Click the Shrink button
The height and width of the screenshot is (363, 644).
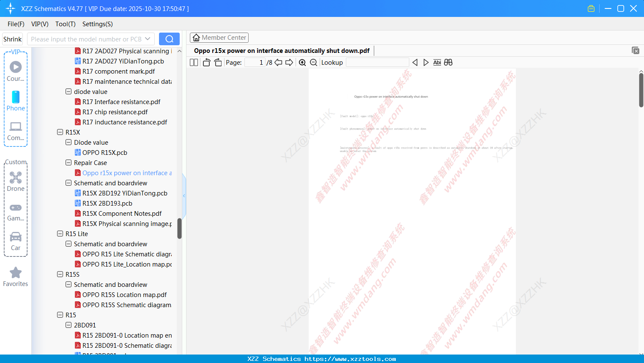tap(13, 39)
